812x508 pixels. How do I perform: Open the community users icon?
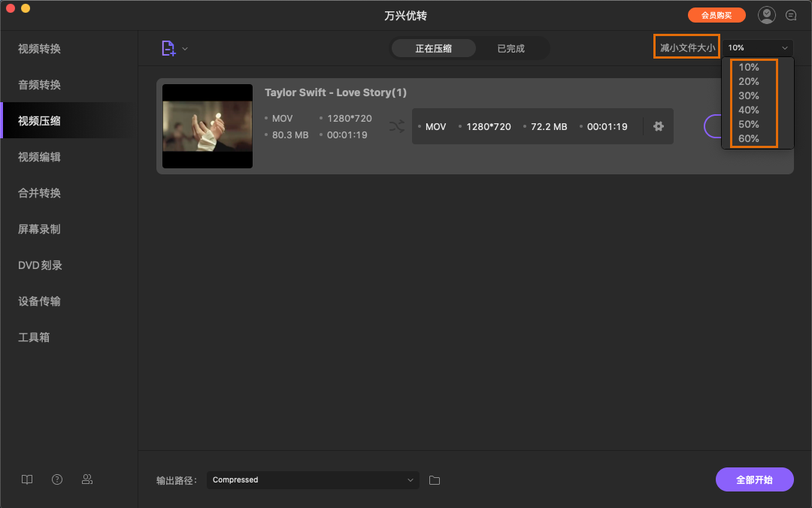[87, 479]
